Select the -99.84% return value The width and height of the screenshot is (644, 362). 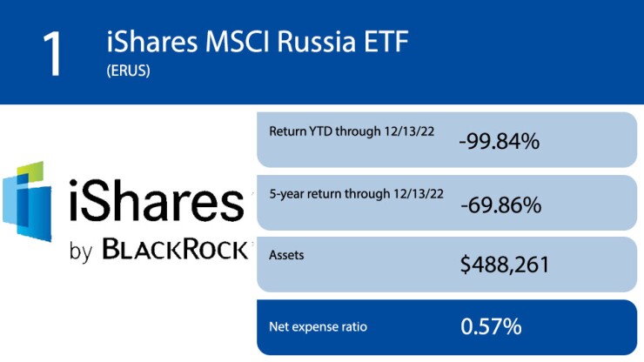499,142
